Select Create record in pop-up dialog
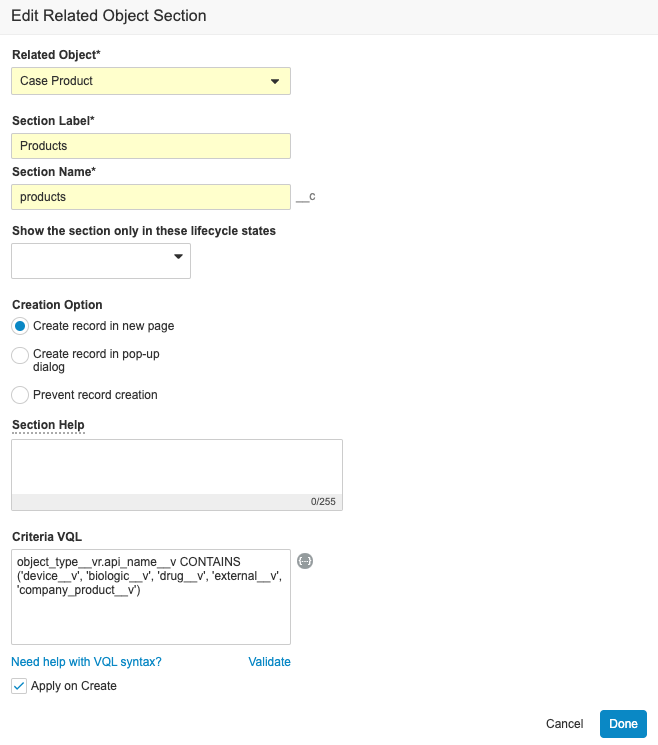Image resolution: width=658 pixels, height=745 pixels. point(20,355)
